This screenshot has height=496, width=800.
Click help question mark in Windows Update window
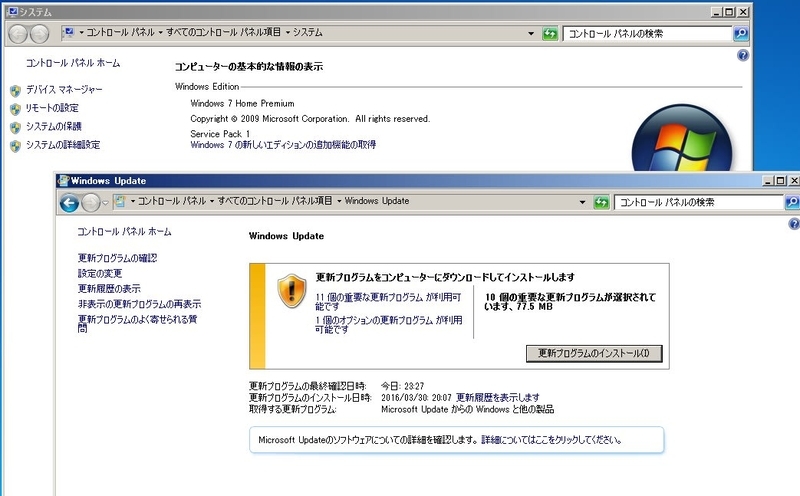coord(794,224)
